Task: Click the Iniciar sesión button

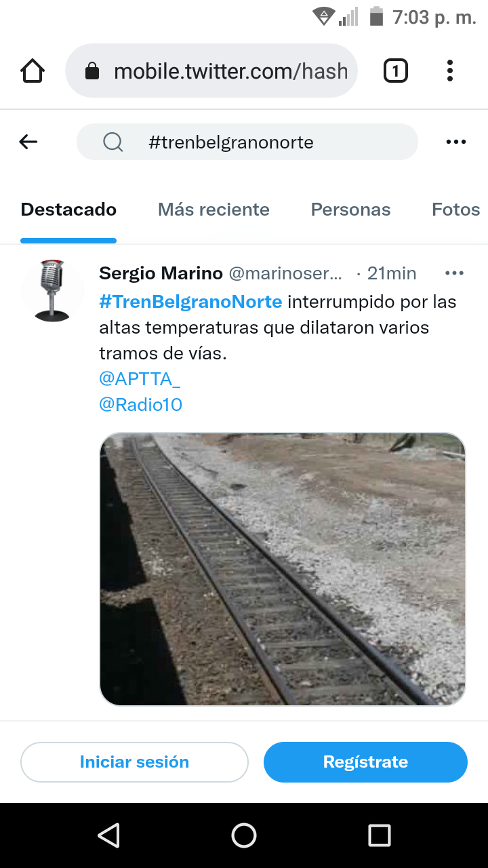Action: [134, 762]
